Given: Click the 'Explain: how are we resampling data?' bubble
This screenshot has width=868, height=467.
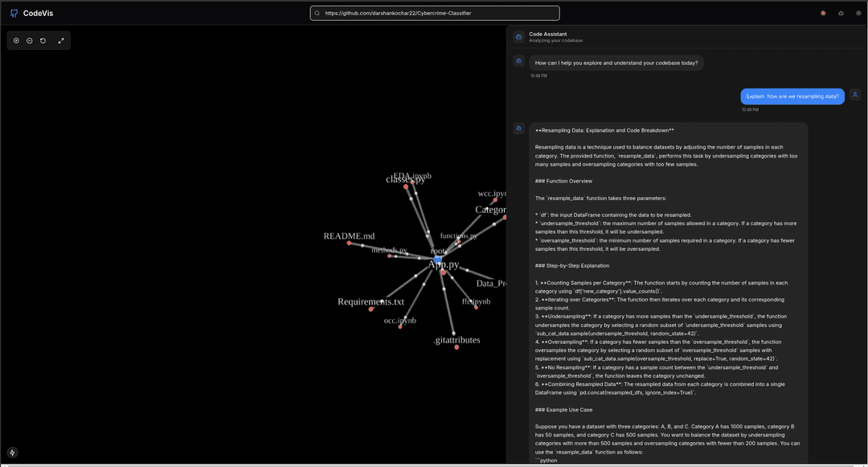Looking at the screenshot, I should (792, 96).
